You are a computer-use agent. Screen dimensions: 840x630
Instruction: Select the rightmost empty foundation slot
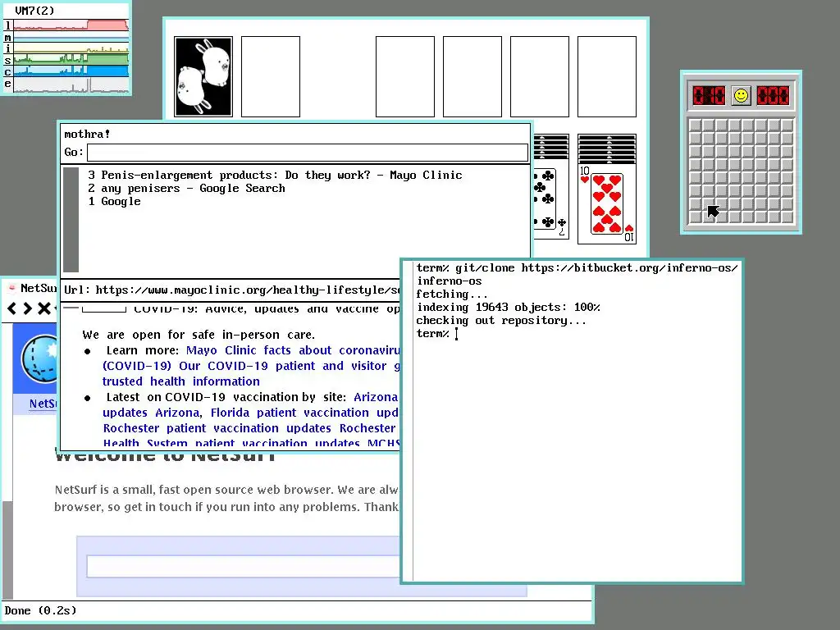click(607, 76)
